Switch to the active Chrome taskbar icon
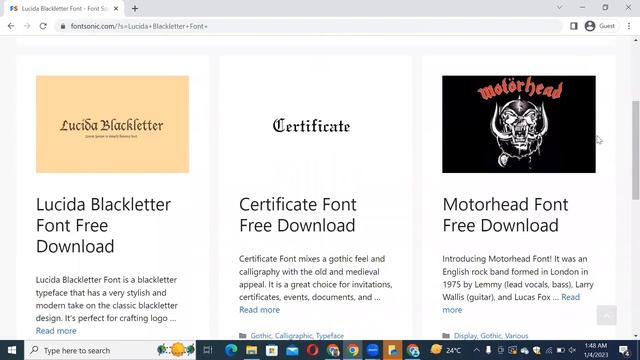The height and width of the screenshot is (360, 640). (x=353, y=350)
